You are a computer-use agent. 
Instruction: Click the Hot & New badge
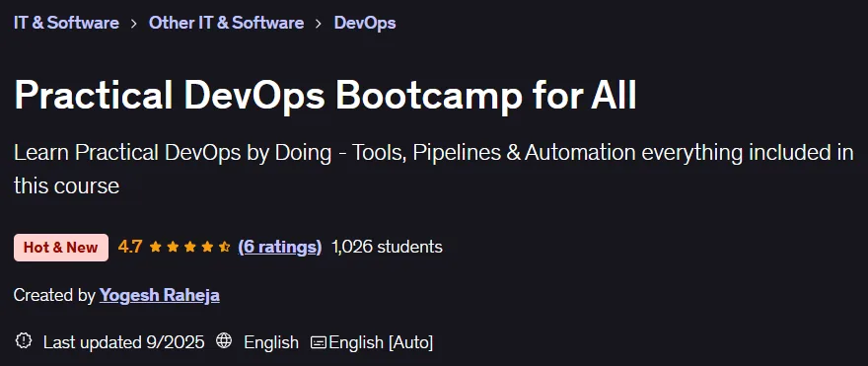pyautogui.click(x=61, y=247)
